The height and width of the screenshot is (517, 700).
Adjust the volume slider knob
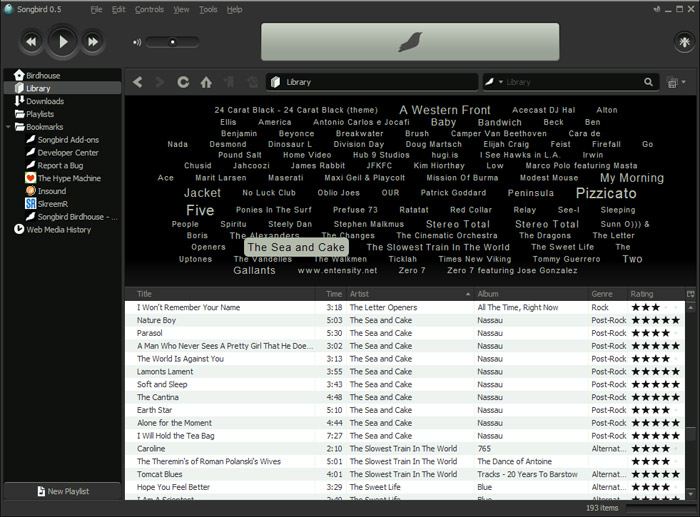[x=172, y=42]
